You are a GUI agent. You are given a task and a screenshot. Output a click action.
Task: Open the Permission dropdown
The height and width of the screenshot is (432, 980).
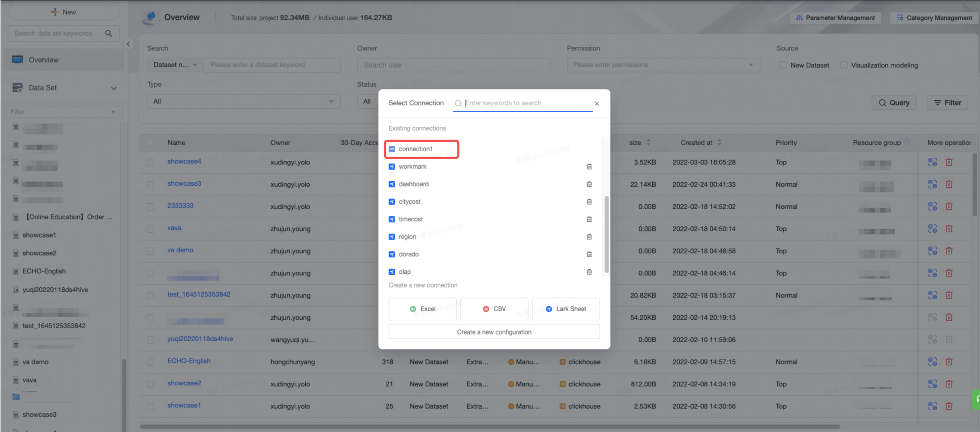[663, 65]
